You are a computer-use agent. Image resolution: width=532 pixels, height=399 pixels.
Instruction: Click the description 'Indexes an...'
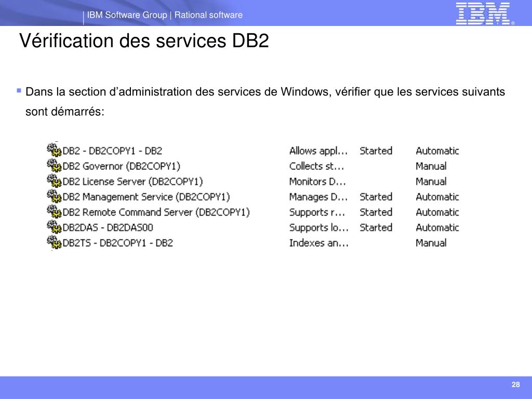click(319, 243)
